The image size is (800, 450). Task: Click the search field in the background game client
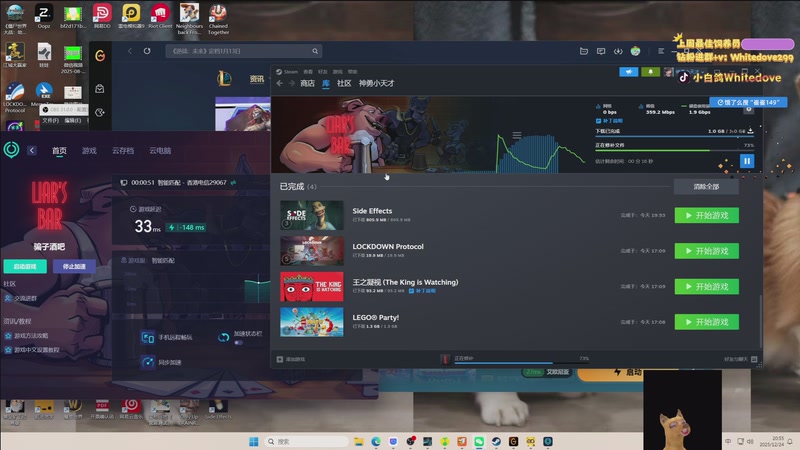pyautogui.click(x=244, y=51)
